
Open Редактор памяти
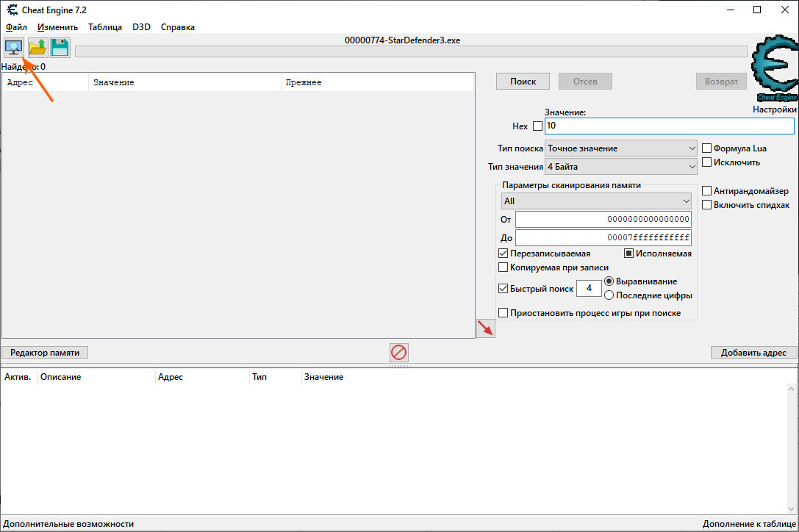pos(45,353)
